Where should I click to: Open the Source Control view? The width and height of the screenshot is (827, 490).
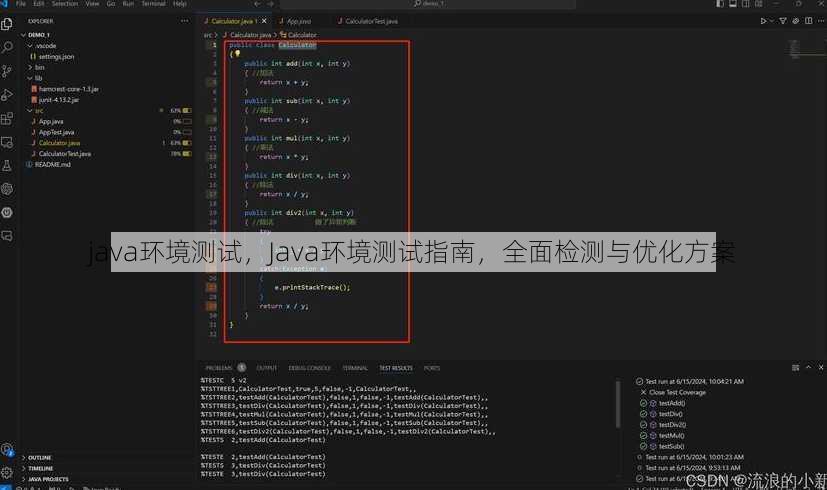(7, 71)
